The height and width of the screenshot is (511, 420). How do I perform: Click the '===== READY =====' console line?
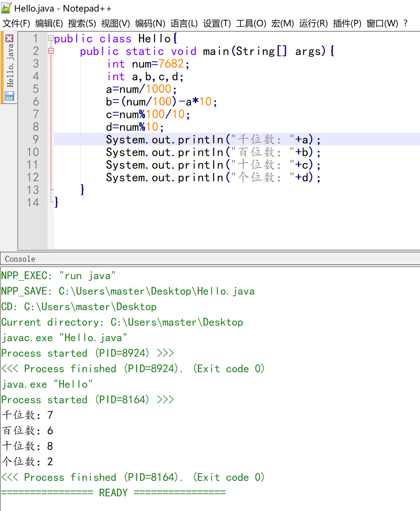[113, 493]
